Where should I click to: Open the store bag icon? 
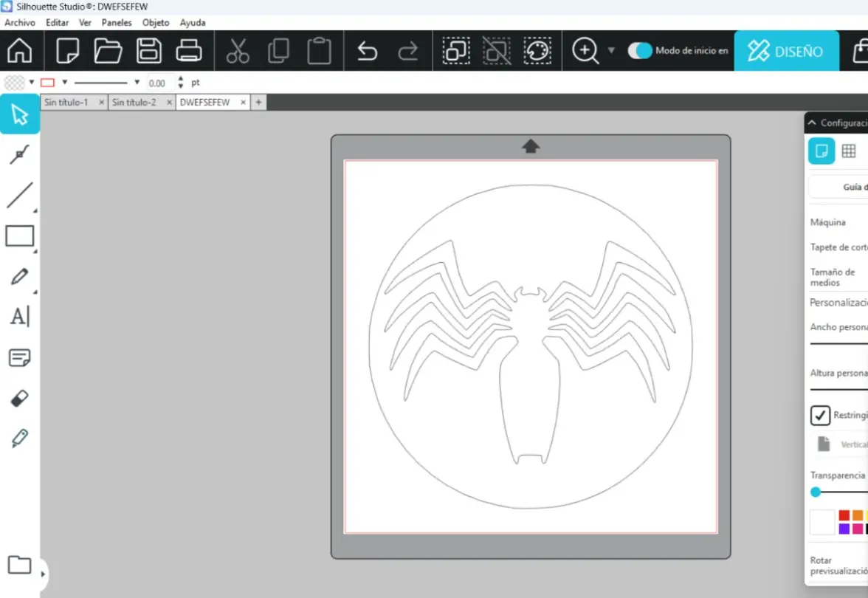[860, 51]
